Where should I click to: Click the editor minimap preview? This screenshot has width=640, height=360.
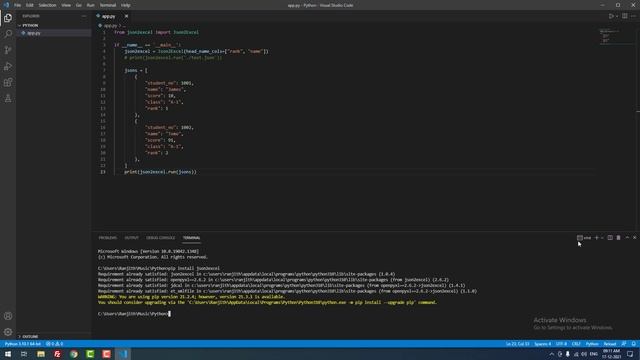616,36
